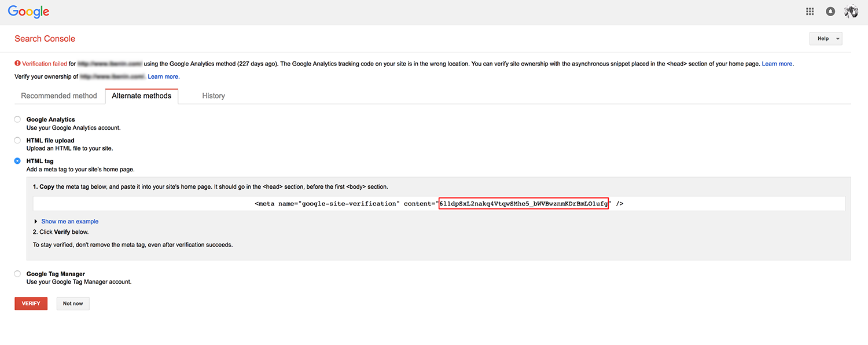Screen dimensions: 868x345
Task: Open Google notifications bell
Action: point(830,11)
